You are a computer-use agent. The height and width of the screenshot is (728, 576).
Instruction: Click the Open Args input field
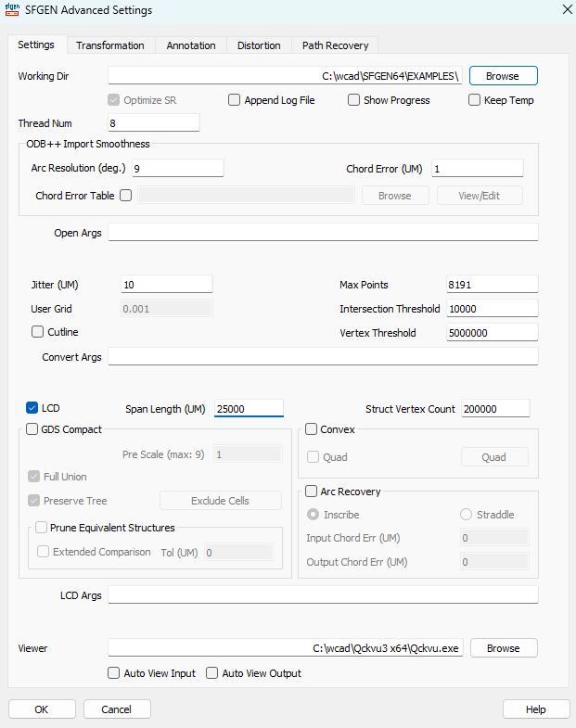click(323, 232)
